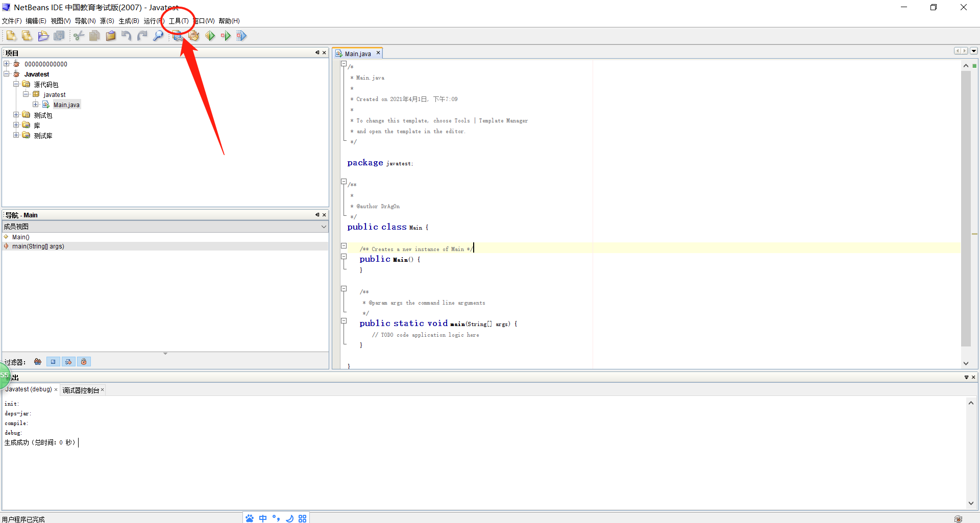Expand the 测试包 tree node
980x523 pixels.
click(x=16, y=115)
